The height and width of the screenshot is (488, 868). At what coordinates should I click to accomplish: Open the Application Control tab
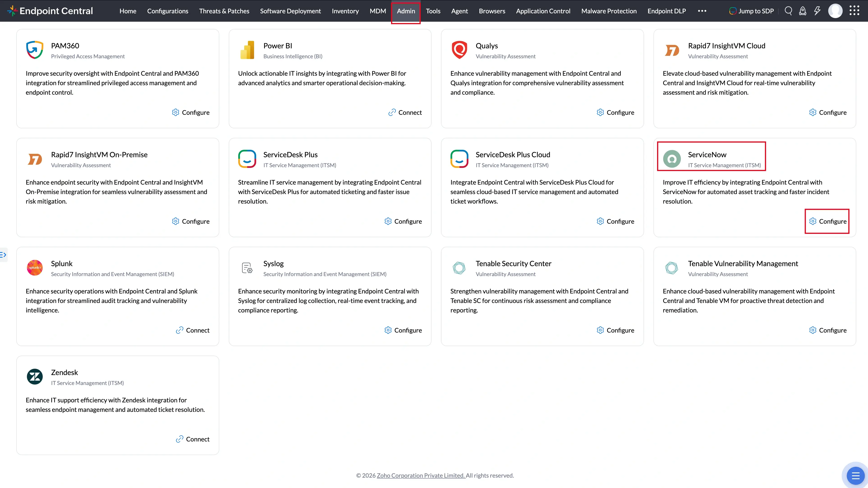(x=543, y=11)
